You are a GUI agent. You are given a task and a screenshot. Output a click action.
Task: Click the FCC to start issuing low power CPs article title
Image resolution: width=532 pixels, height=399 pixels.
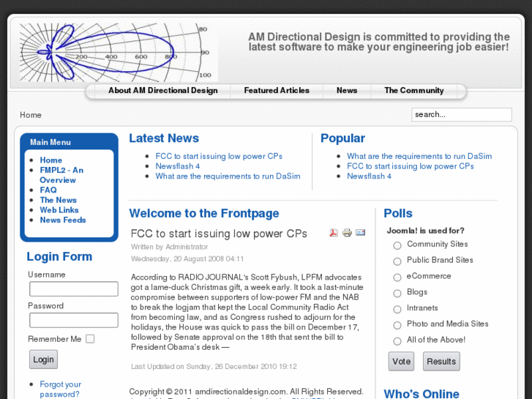(219, 234)
